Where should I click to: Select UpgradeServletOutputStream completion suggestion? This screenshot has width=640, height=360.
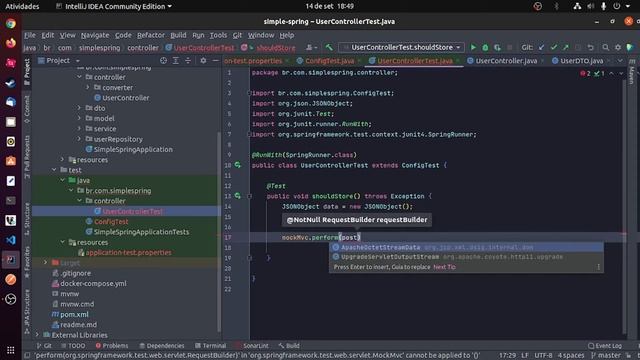[466, 257]
